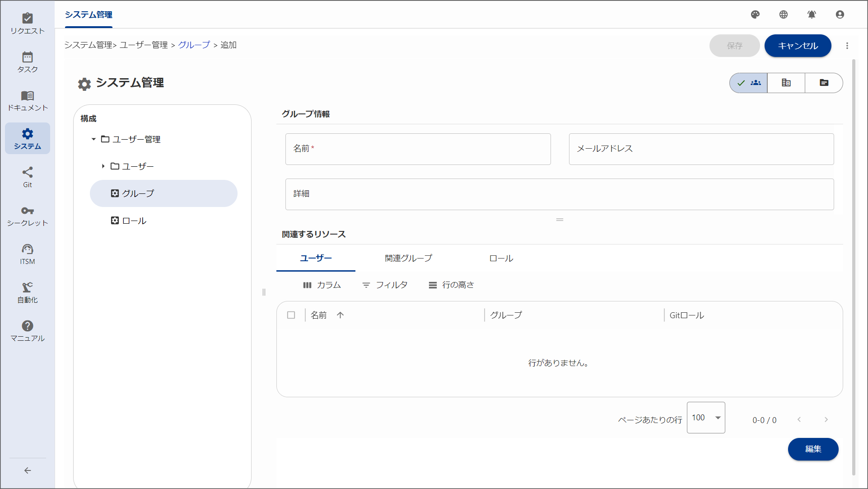This screenshot has width=868, height=489.
Task: Switch to the folder view toggle
Action: (x=824, y=83)
